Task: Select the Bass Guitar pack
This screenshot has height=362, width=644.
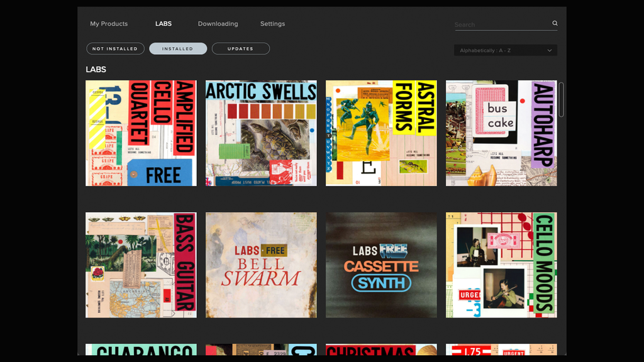Action: pos(140,265)
